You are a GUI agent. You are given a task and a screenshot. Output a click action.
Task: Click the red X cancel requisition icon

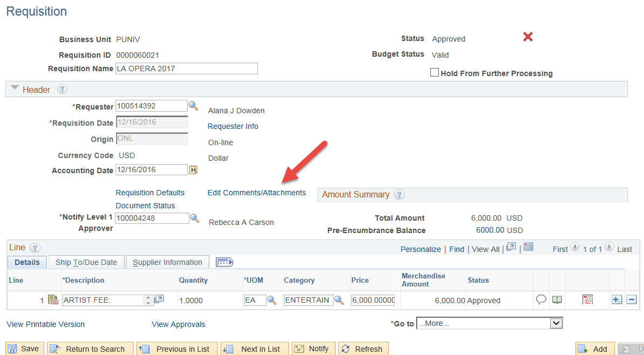point(528,37)
